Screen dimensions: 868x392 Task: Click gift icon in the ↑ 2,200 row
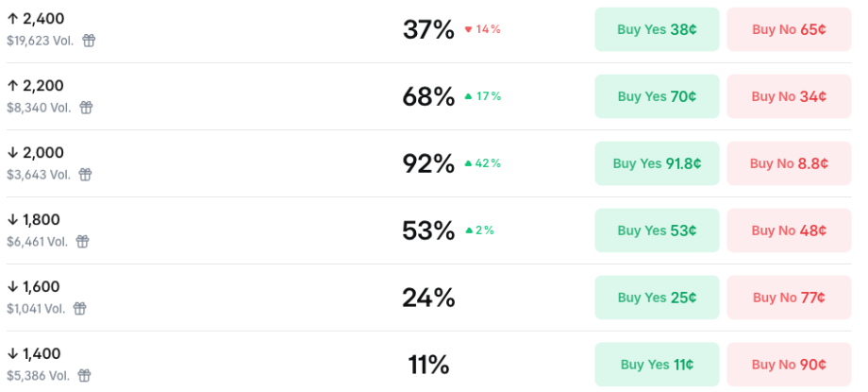pyautogui.click(x=86, y=108)
